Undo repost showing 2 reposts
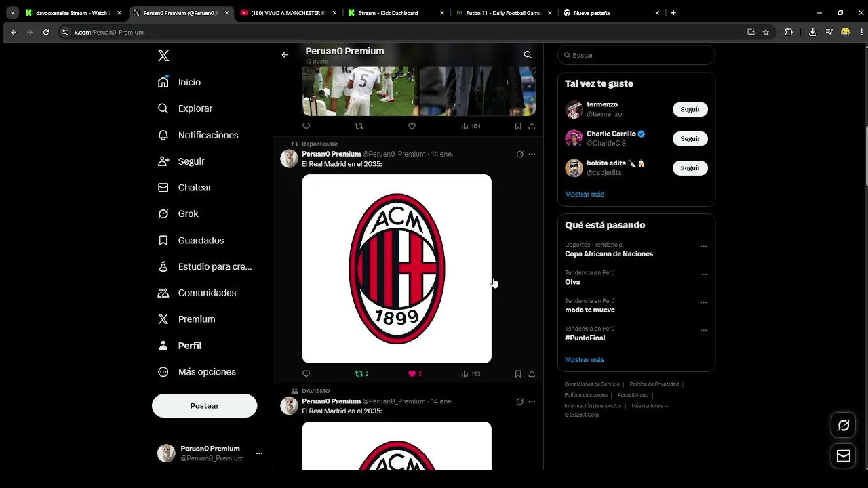The height and width of the screenshot is (488, 868). pyautogui.click(x=361, y=373)
